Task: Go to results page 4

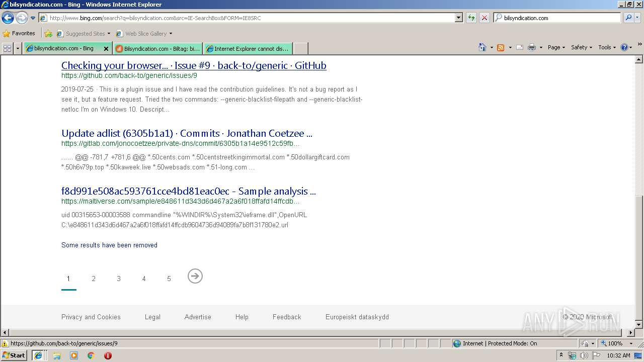Action: coord(144,279)
